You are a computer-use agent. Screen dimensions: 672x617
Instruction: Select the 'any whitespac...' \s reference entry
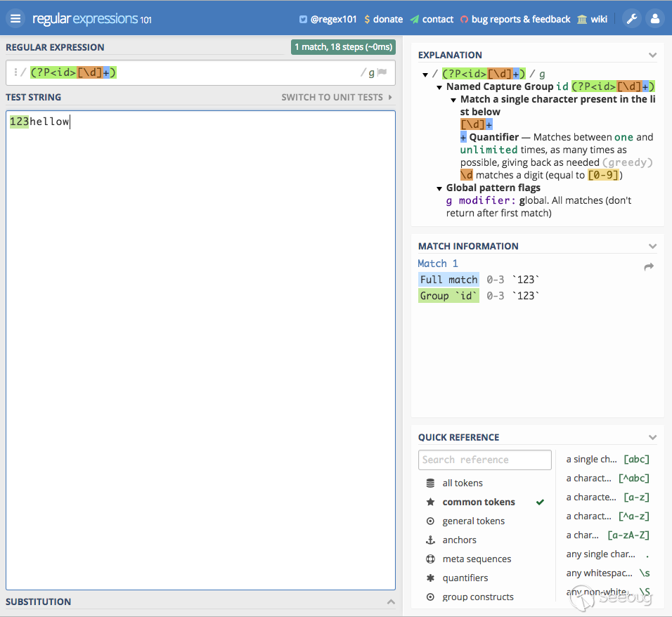pos(608,573)
